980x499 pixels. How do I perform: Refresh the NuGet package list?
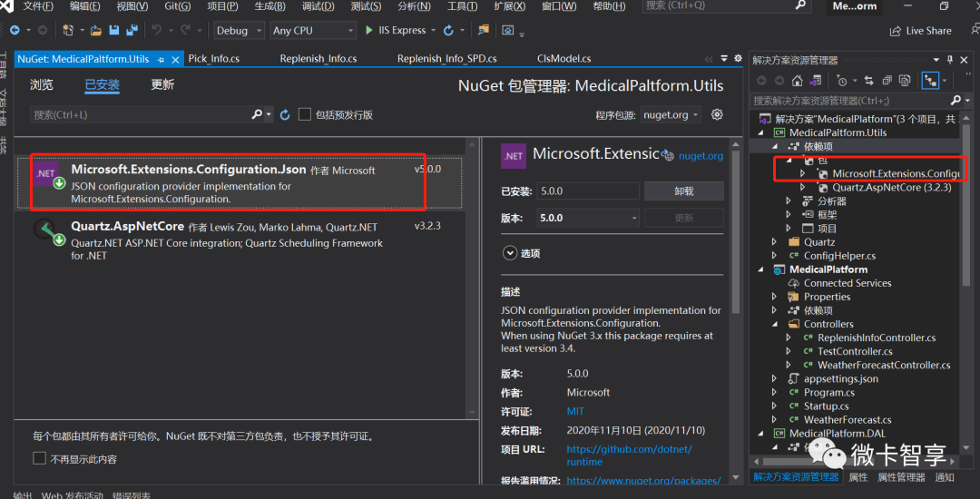pos(285,115)
